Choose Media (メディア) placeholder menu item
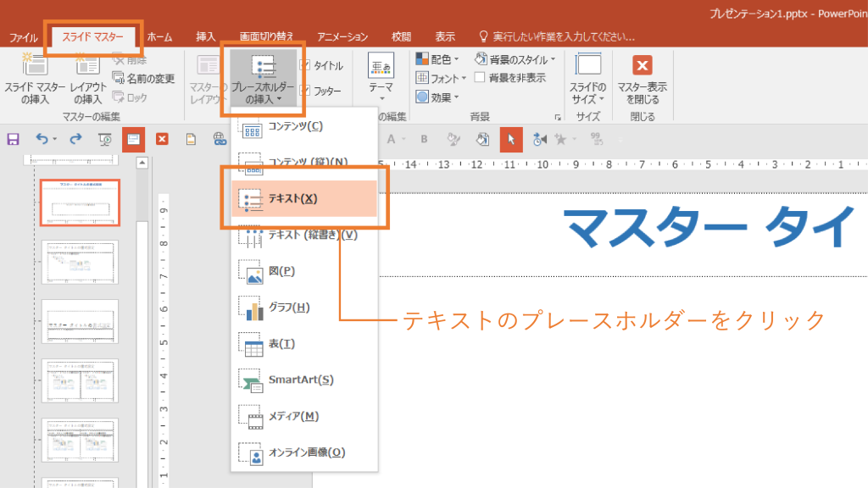The image size is (868, 488). click(304, 416)
